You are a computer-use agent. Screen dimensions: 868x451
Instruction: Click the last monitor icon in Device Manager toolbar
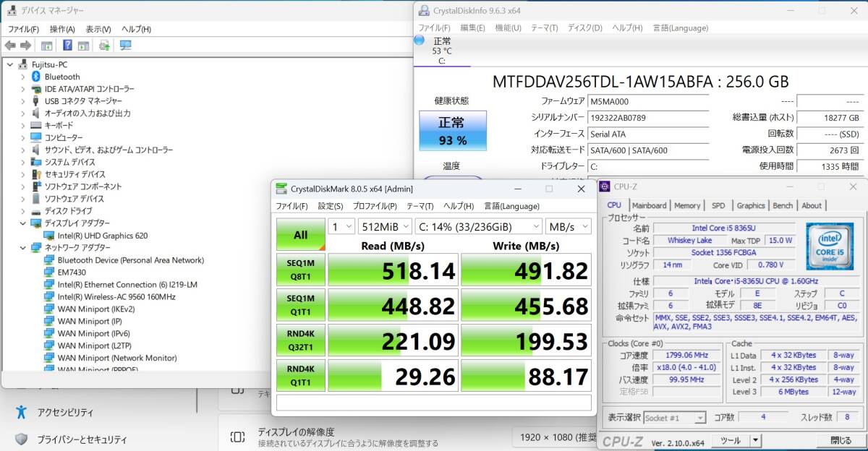pyautogui.click(x=124, y=45)
